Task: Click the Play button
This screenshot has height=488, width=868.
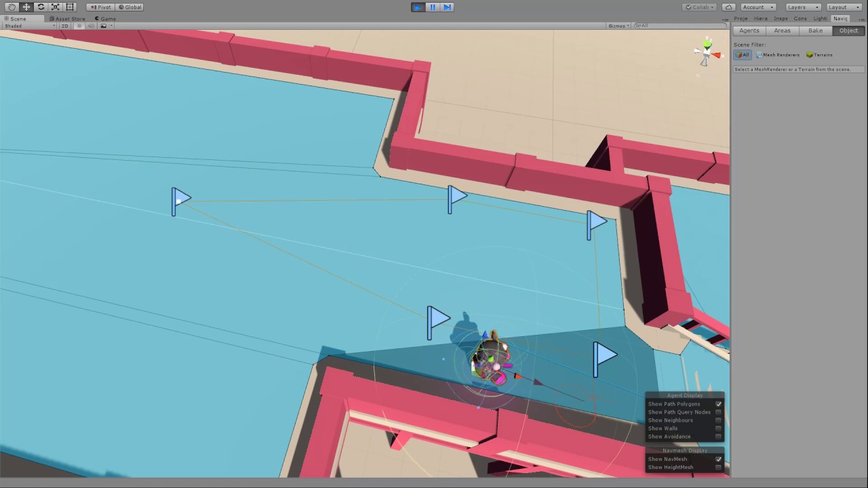Action: coord(418,7)
